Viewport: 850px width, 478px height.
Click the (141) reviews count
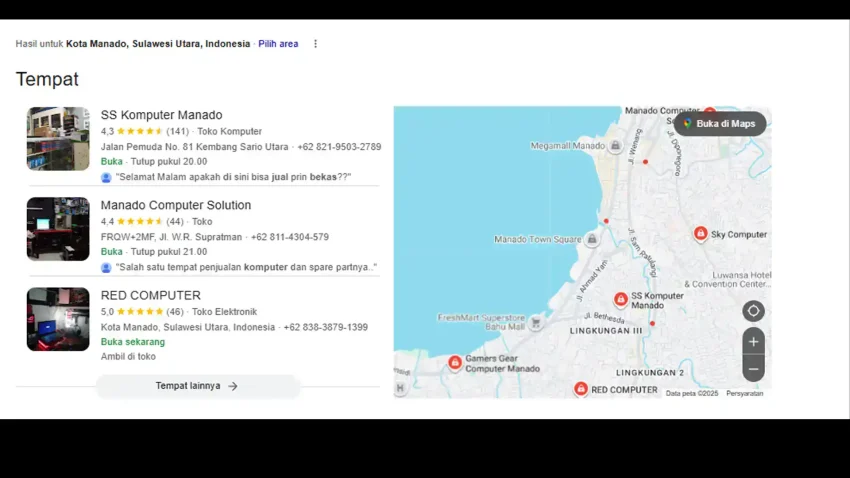pos(177,131)
